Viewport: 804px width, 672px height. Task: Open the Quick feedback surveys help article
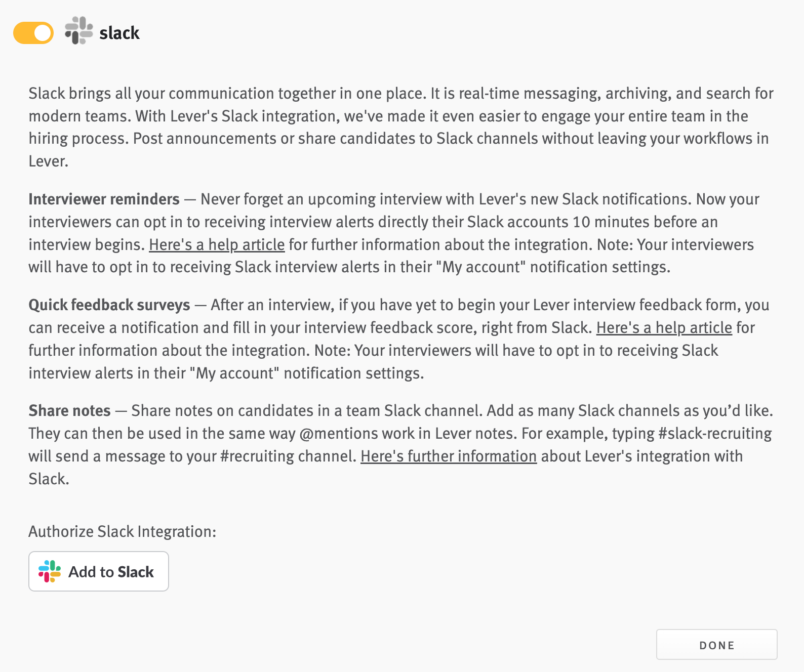(664, 327)
